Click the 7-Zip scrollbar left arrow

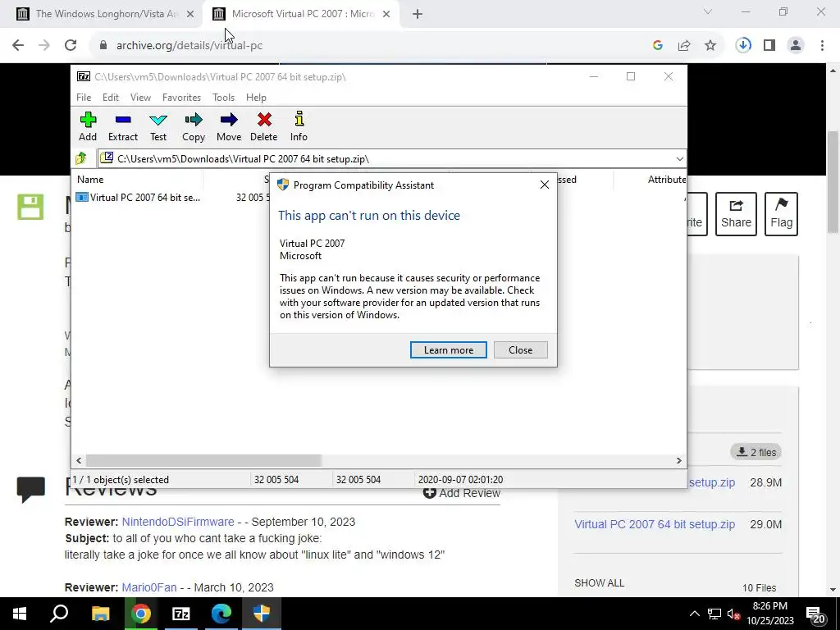tap(80, 460)
